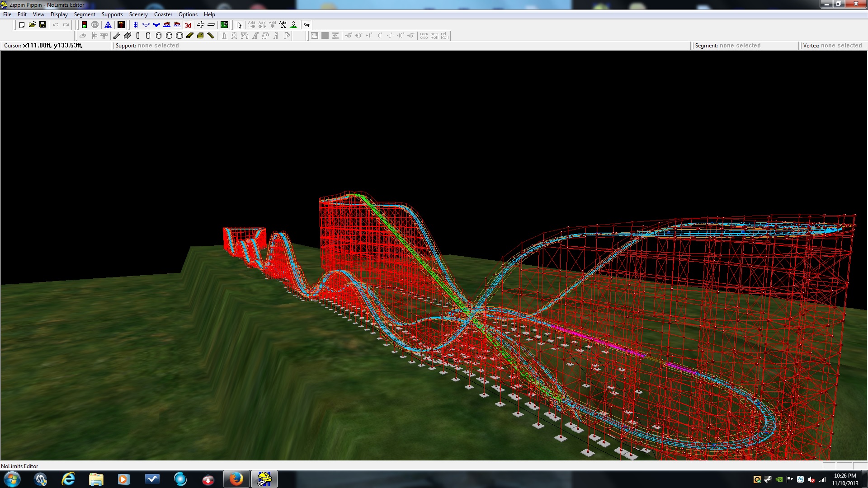Zoom in with the plus icon
Screen dimensions: 868x488
(x=201, y=25)
